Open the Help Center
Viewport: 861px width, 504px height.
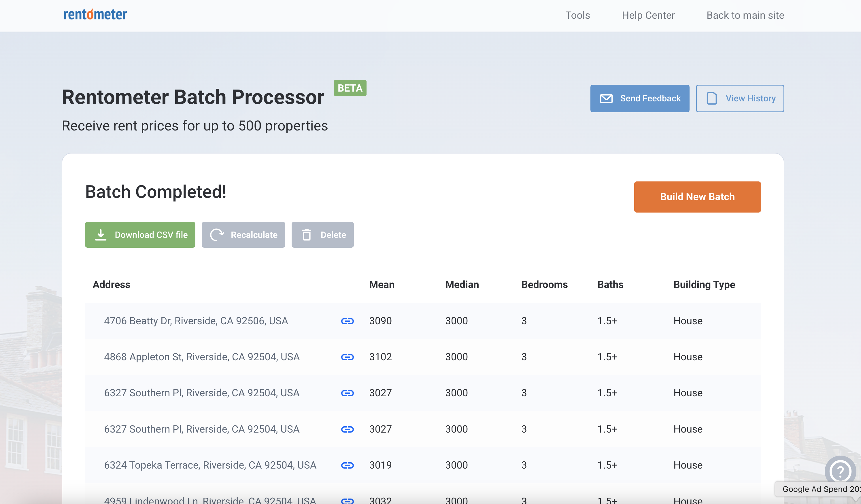coord(648,15)
